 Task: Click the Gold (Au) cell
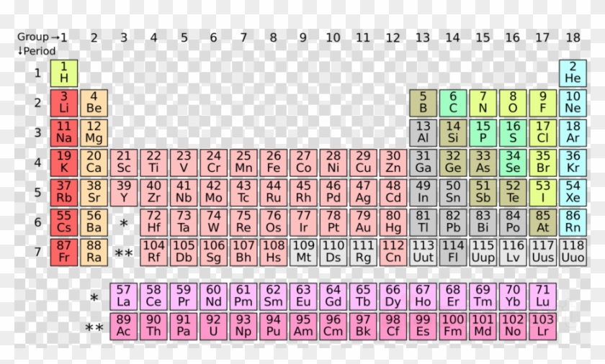point(363,222)
